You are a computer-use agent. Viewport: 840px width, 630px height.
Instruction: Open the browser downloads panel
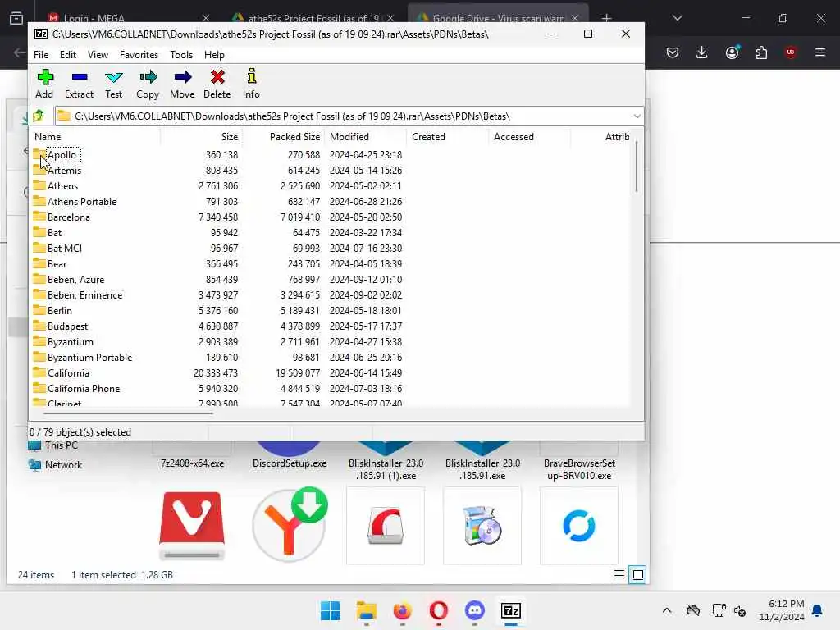[x=701, y=52]
